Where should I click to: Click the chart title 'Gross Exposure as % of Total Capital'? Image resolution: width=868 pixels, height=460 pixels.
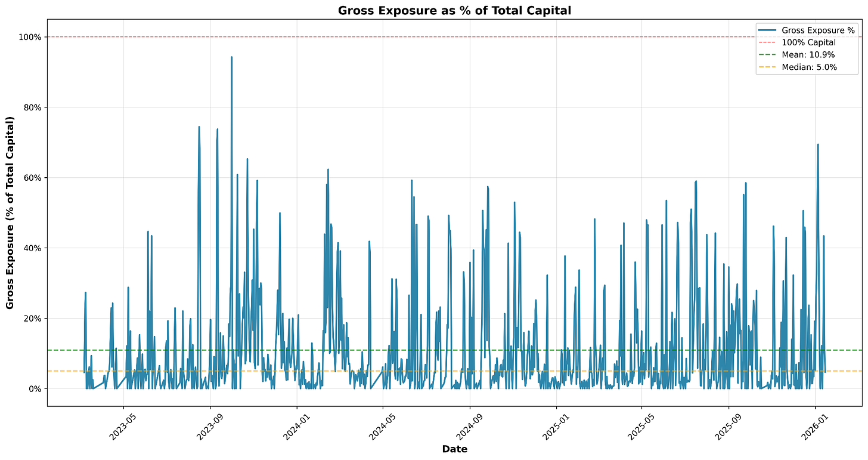pyautogui.click(x=455, y=10)
